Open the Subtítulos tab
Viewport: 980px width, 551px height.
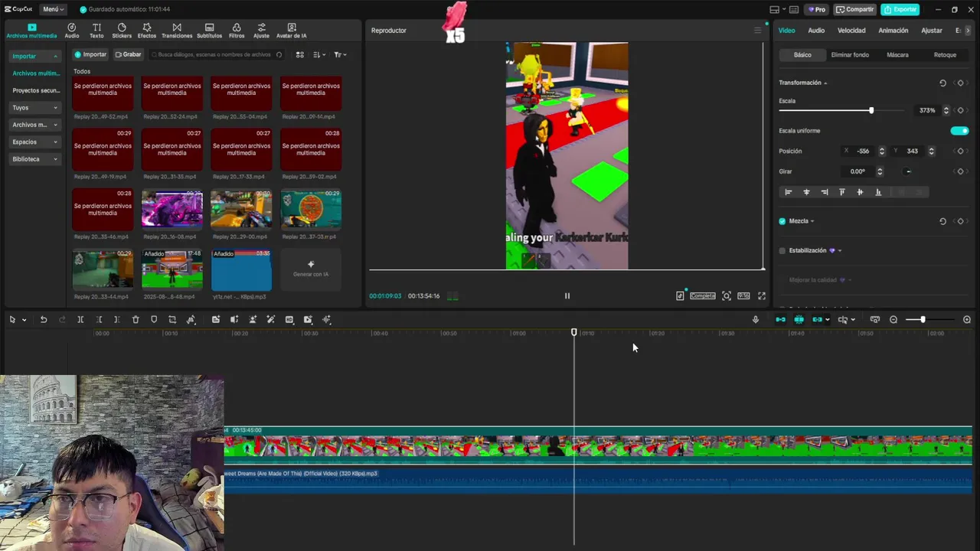pyautogui.click(x=209, y=31)
